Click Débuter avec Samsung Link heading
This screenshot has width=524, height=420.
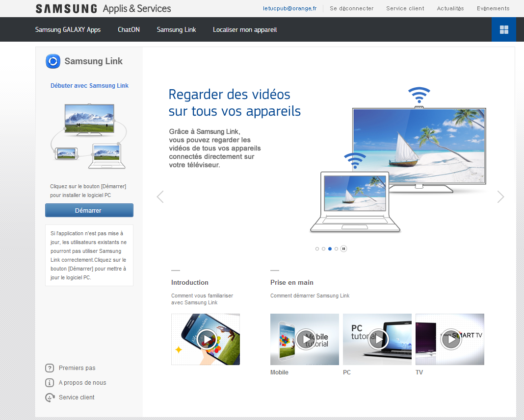pyautogui.click(x=90, y=85)
